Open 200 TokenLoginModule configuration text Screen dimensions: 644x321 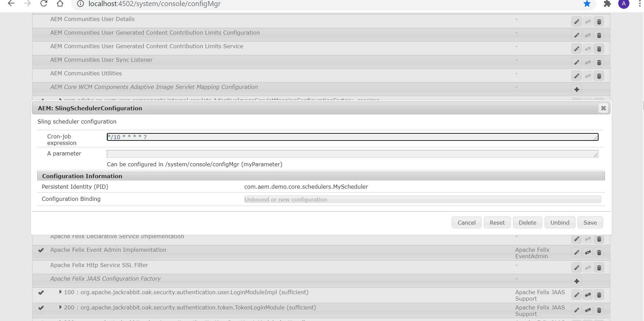190,307
